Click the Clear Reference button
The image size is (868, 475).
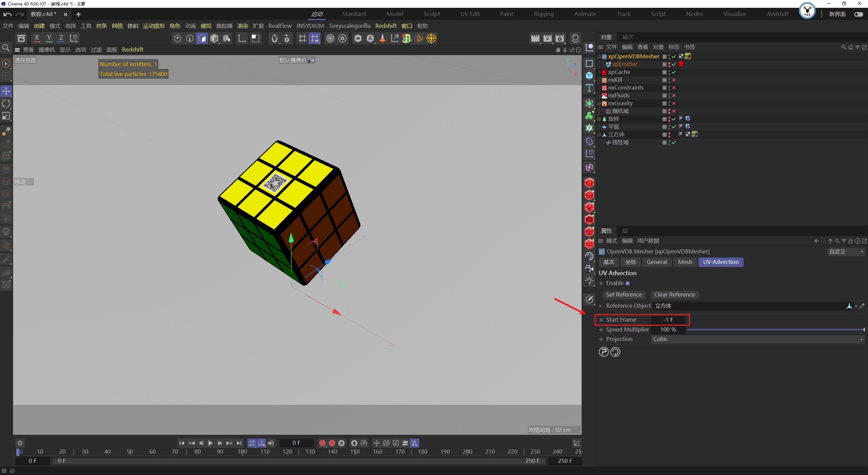tap(674, 294)
